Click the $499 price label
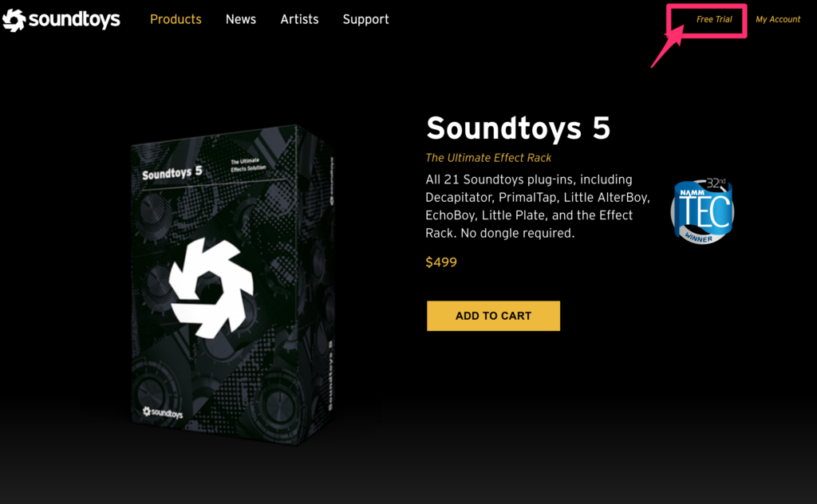 pyautogui.click(x=440, y=262)
